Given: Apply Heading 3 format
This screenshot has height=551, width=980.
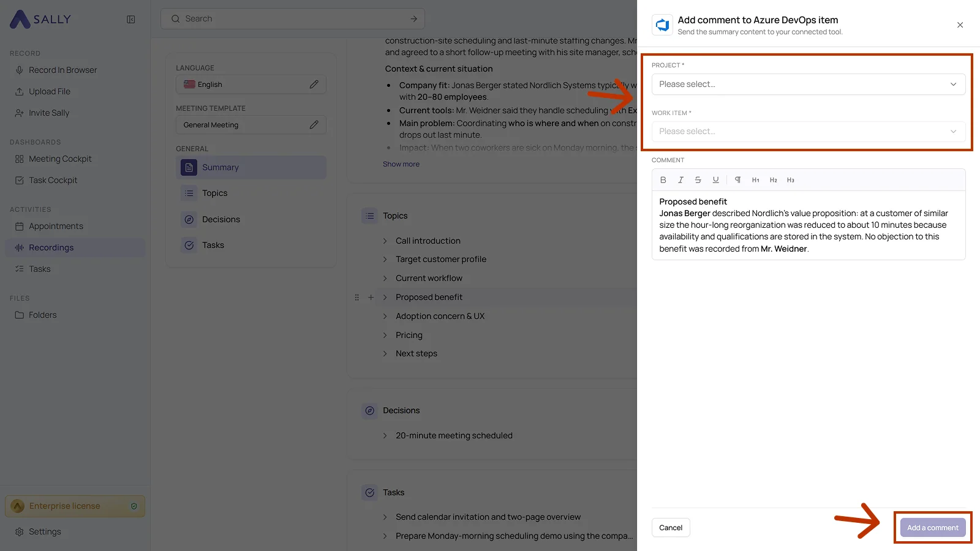Looking at the screenshot, I should tap(791, 180).
